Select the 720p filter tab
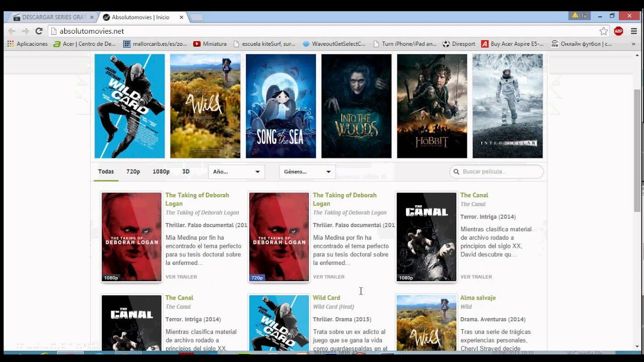Image resolution: width=644 pixels, height=362 pixels. [133, 171]
